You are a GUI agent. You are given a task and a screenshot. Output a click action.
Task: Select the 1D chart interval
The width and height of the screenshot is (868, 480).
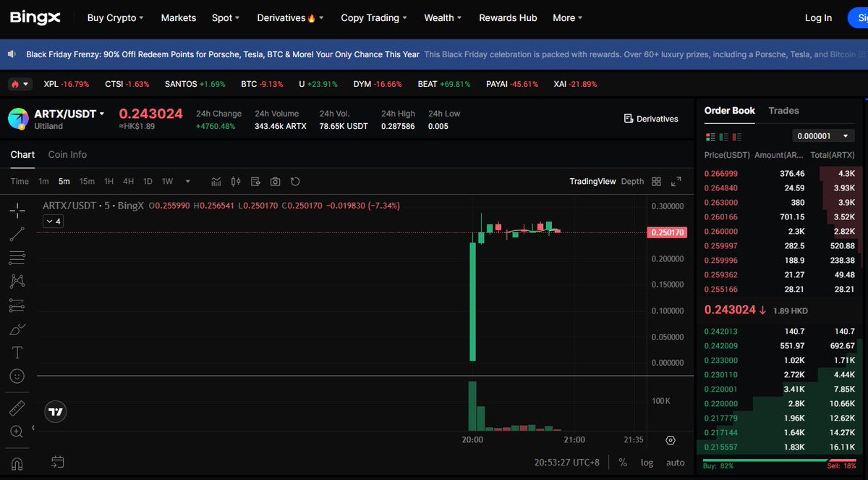coord(148,181)
